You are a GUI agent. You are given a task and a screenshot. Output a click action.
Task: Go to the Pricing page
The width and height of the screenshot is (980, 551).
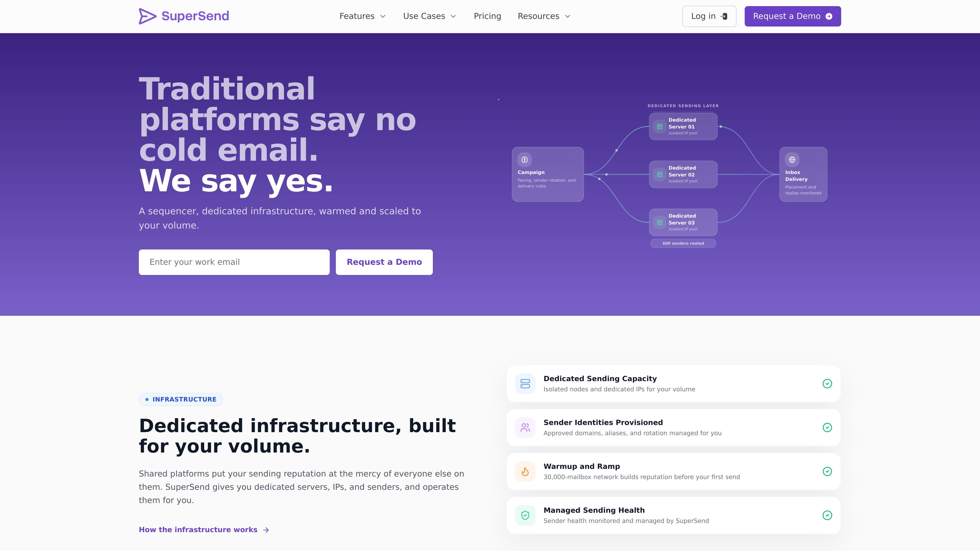click(487, 16)
